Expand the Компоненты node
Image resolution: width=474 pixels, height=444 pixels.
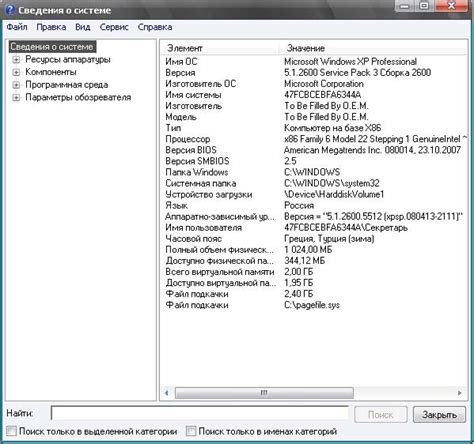click(16, 72)
